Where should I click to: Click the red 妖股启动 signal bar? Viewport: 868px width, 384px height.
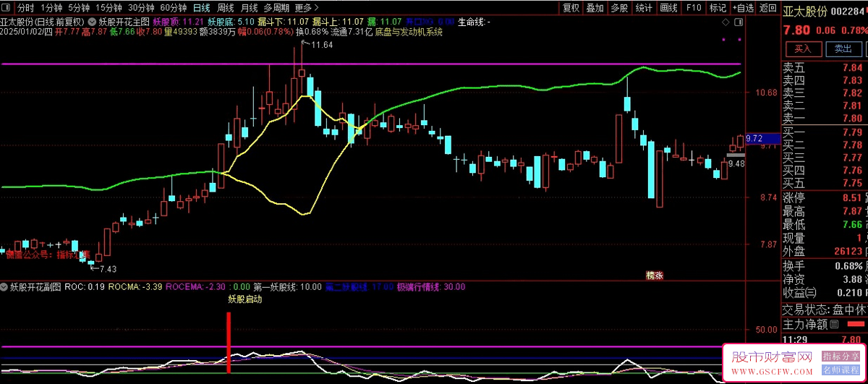coord(229,344)
